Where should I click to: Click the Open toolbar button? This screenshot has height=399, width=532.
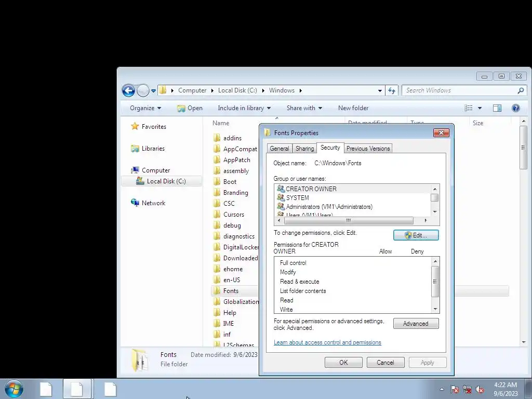pos(190,108)
